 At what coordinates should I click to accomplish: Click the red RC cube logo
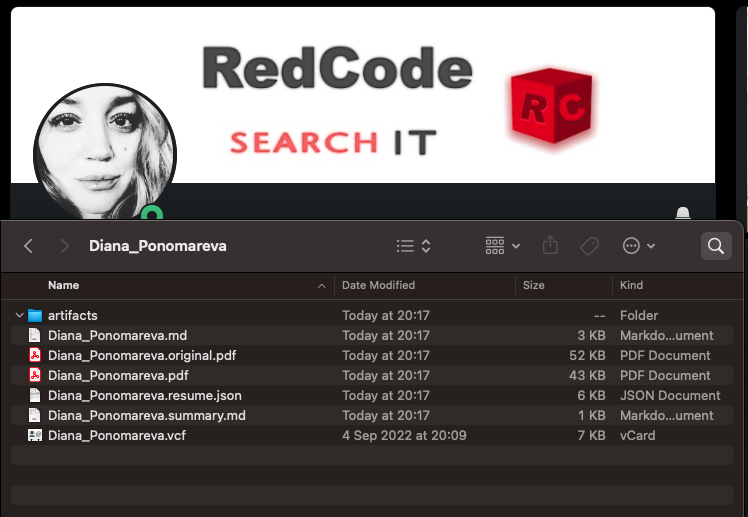click(551, 106)
